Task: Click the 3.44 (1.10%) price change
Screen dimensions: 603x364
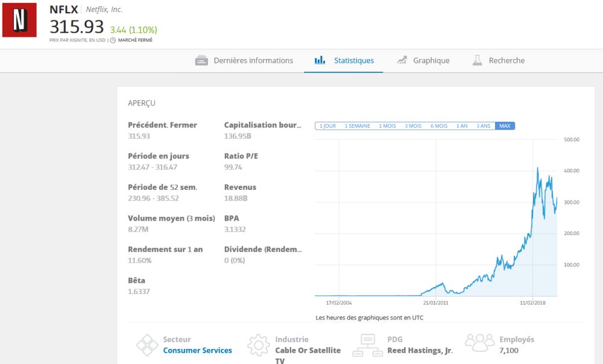Action: pyautogui.click(x=133, y=30)
